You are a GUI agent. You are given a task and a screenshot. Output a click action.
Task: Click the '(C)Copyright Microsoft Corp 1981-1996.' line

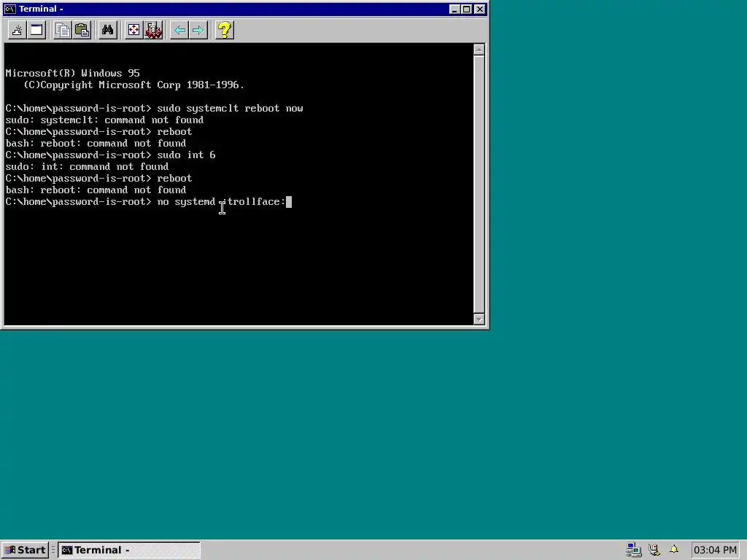pos(134,85)
